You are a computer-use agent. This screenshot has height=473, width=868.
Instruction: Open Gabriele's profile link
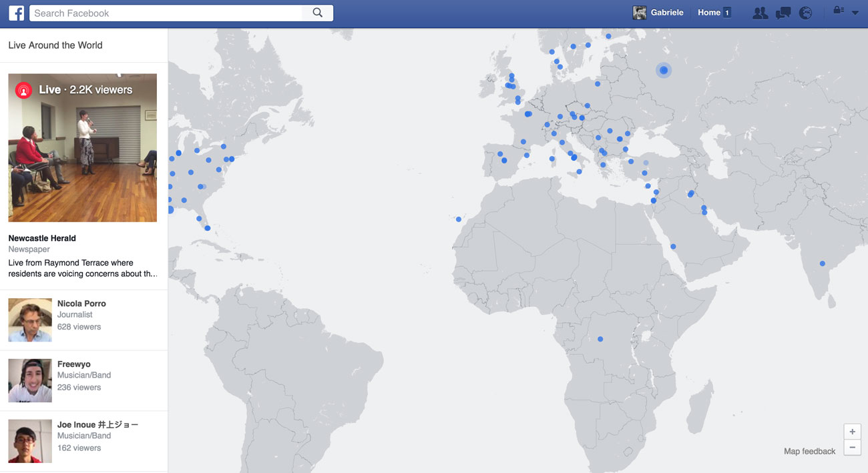coord(667,13)
